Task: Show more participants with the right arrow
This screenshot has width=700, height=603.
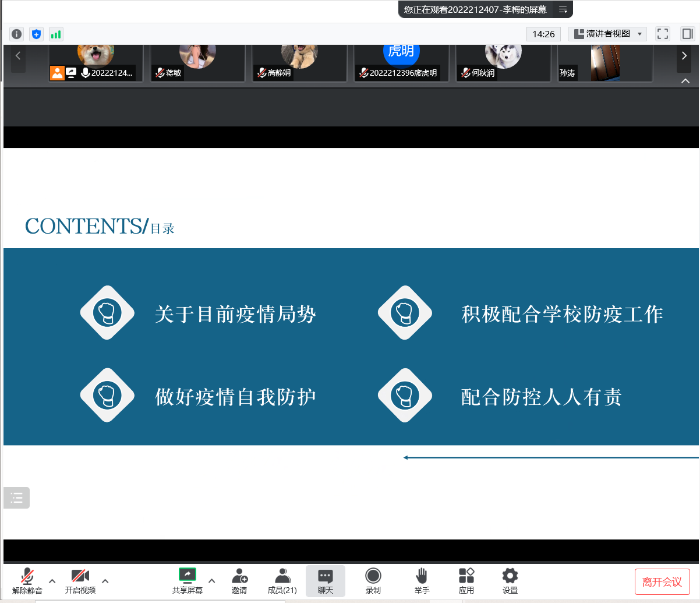Action: 684,56
